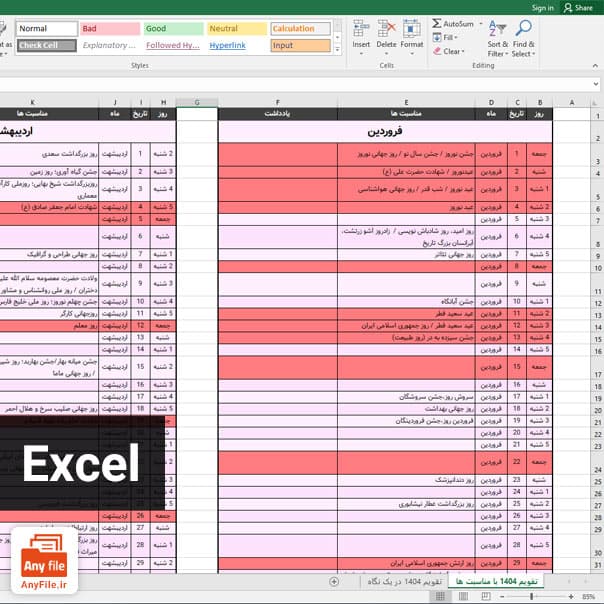Click the Sort & Filter icon

tap(497, 29)
